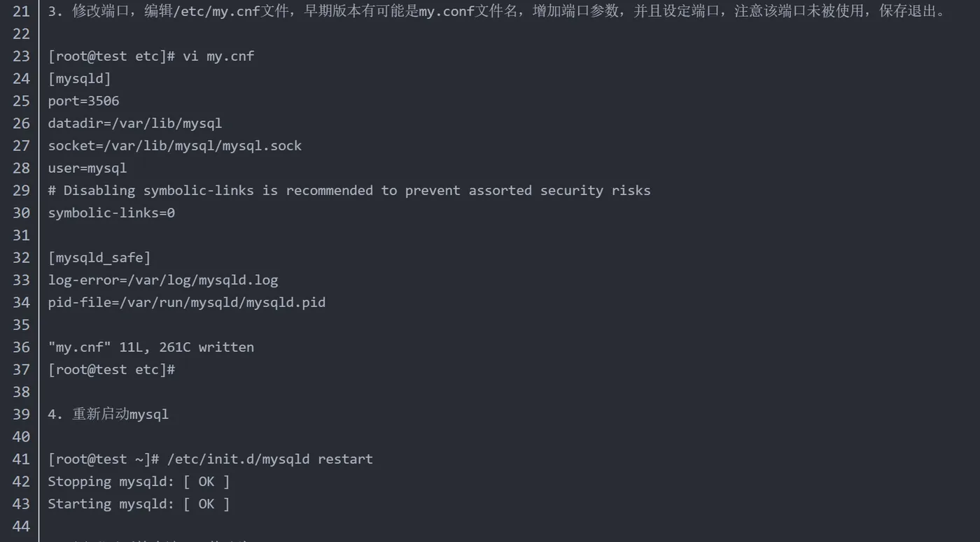
Task: Place cursor on the port=3506 line
Action: 83,101
